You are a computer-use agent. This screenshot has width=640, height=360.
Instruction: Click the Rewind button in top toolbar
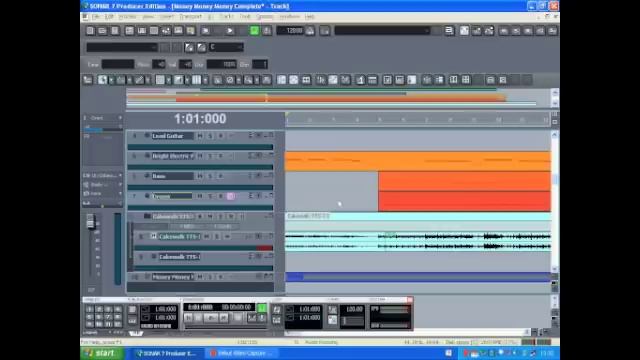tap(205, 31)
